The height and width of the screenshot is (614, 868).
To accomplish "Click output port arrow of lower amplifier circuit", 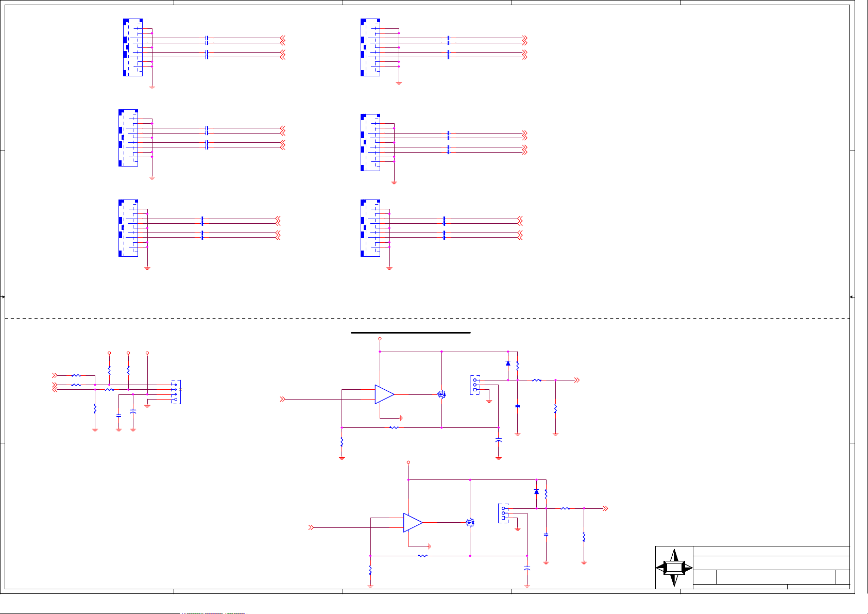I will click(x=605, y=508).
